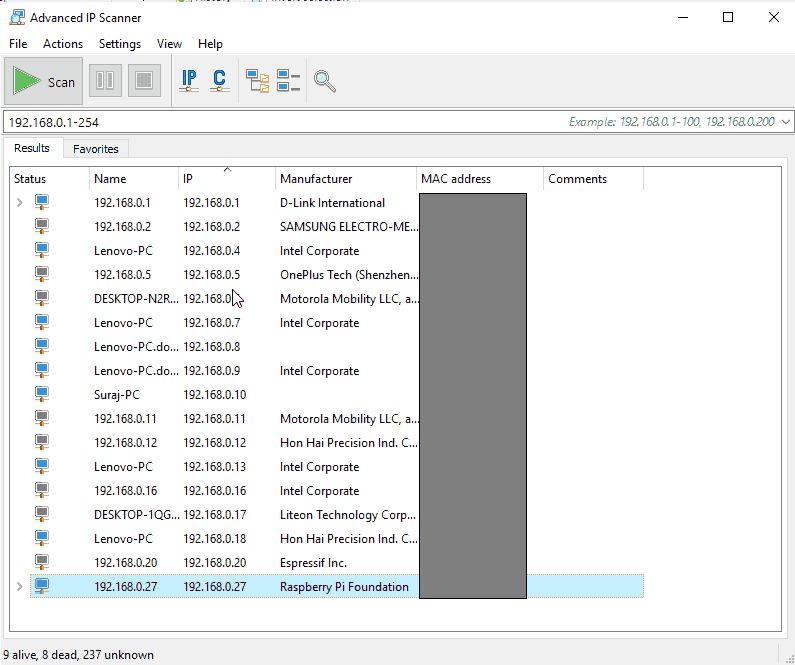Screen dimensions: 795x665
Task: Click the Collapse all list icon
Action: (288, 81)
